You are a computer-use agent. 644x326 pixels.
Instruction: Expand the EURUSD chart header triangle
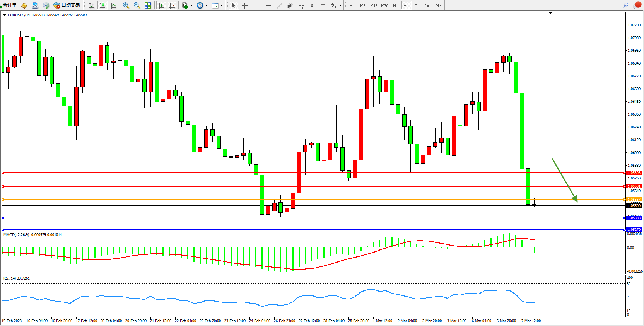pyautogui.click(x=4, y=15)
